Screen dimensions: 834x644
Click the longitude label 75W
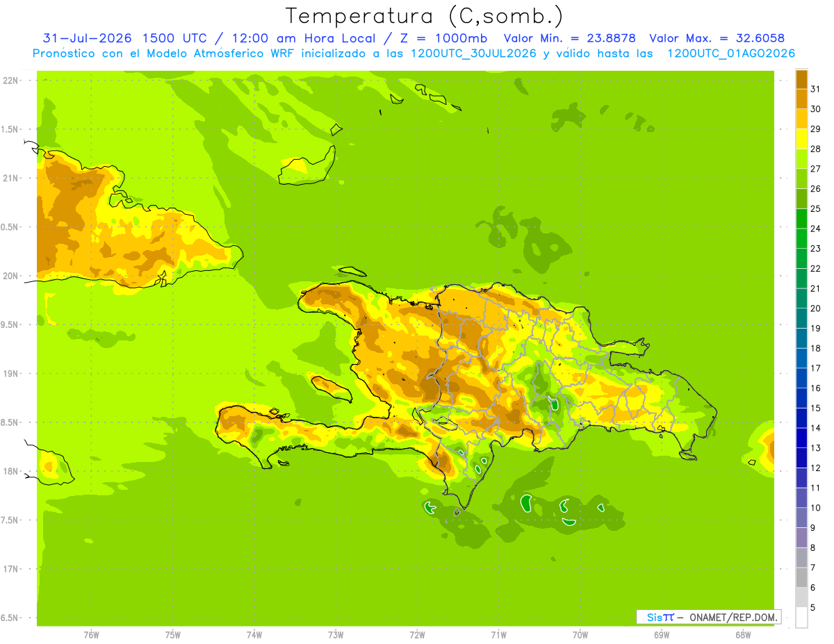pos(173,635)
